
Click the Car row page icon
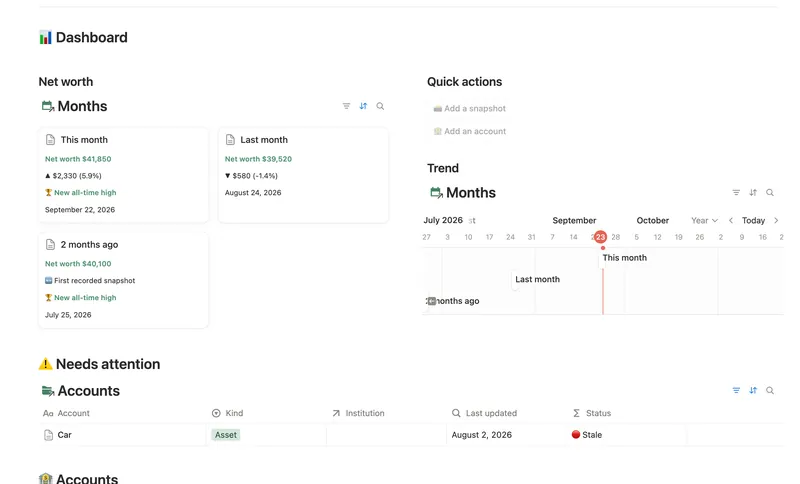coord(48,435)
